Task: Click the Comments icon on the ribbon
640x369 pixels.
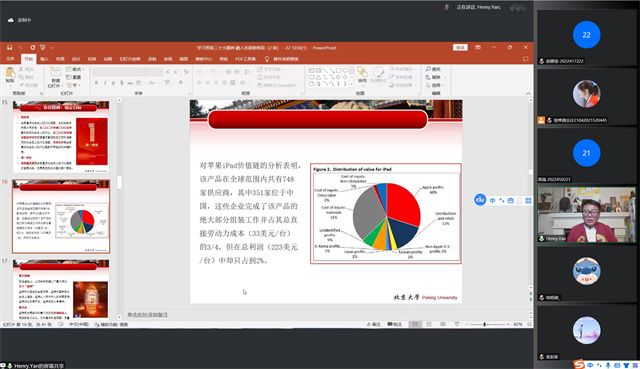Action: pos(526,59)
